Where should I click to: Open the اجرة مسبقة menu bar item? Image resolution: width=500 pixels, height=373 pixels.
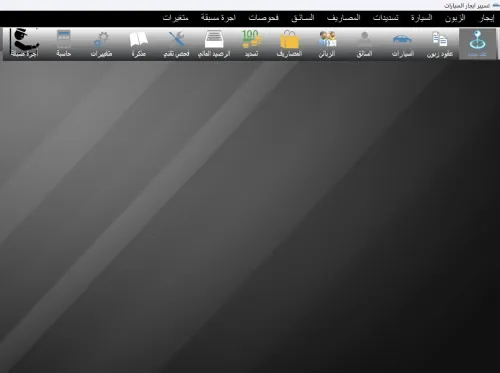tap(218, 18)
